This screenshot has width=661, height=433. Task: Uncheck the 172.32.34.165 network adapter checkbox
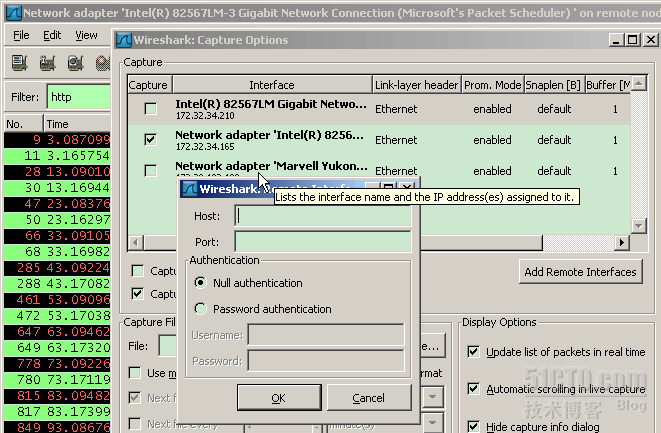pyautogui.click(x=150, y=140)
